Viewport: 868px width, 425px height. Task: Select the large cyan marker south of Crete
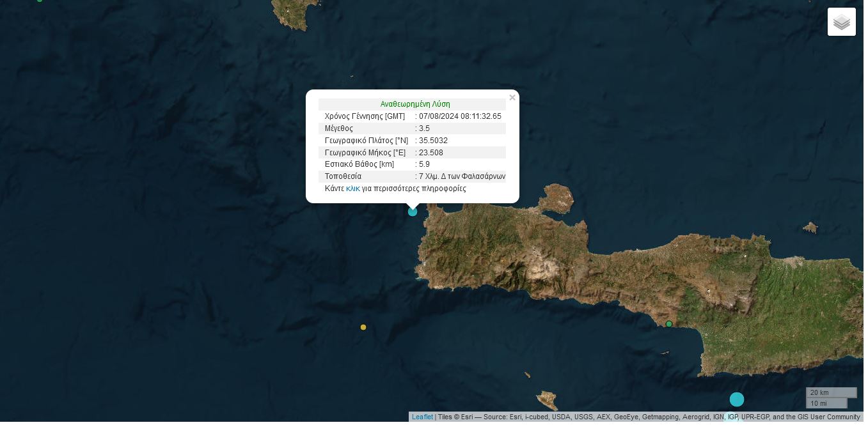pyautogui.click(x=737, y=399)
